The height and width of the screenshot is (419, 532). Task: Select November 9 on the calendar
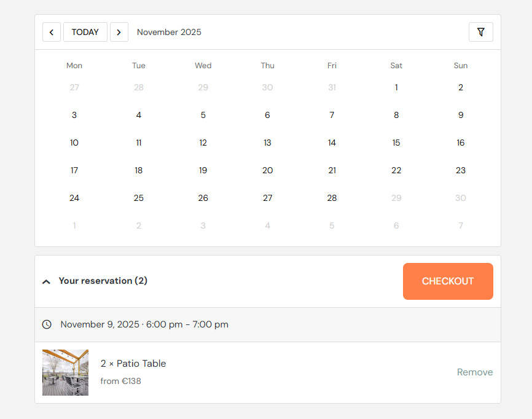[x=461, y=115]
